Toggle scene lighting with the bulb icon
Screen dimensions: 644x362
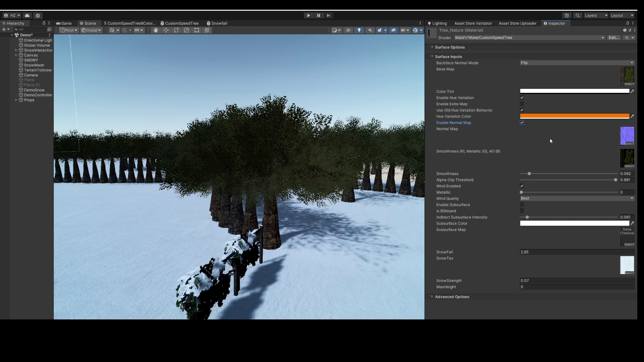tap(359, 30)
